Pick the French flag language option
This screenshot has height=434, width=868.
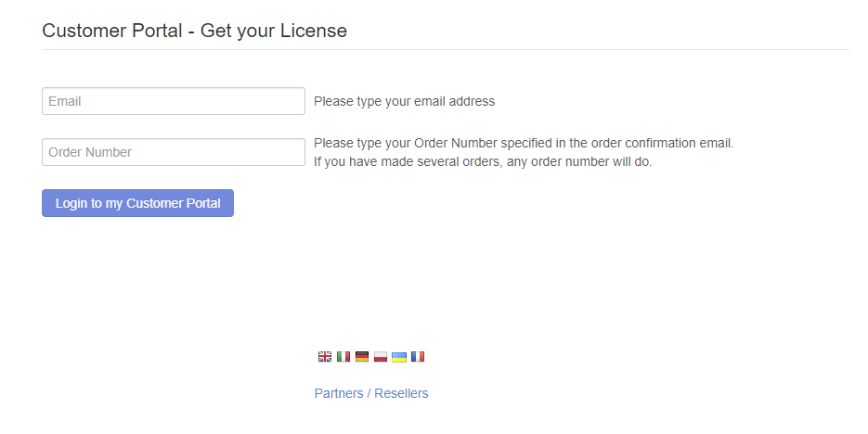click(x=418, y=357)
